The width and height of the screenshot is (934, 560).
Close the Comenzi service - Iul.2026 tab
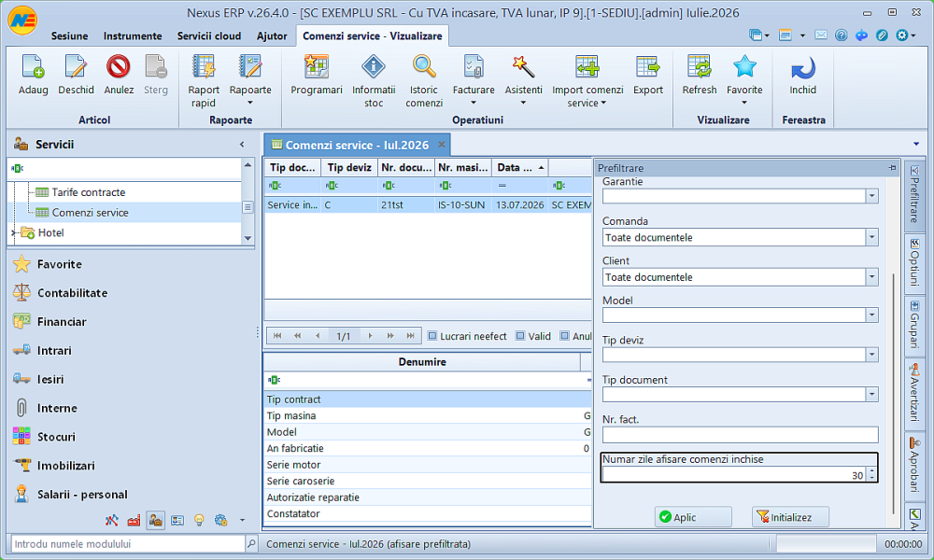(442, 145)
